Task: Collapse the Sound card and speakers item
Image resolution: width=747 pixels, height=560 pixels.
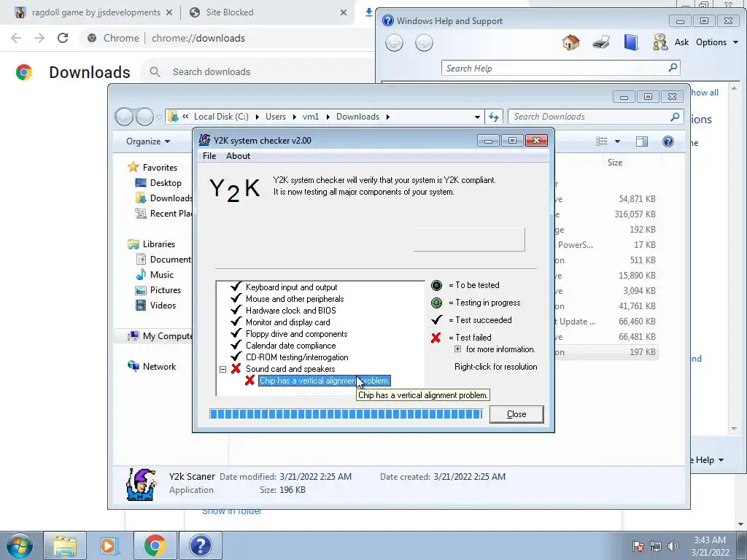Action: [x=222, y=369]
